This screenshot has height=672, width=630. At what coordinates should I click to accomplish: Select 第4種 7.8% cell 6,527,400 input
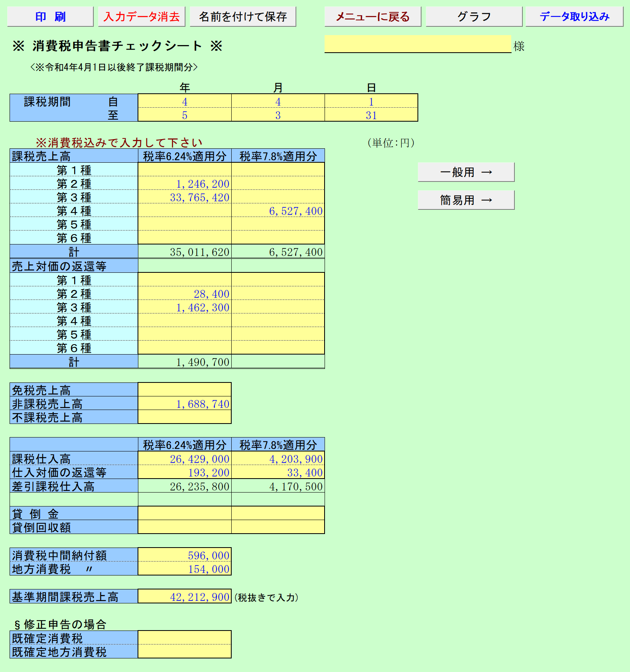(278, 211)
